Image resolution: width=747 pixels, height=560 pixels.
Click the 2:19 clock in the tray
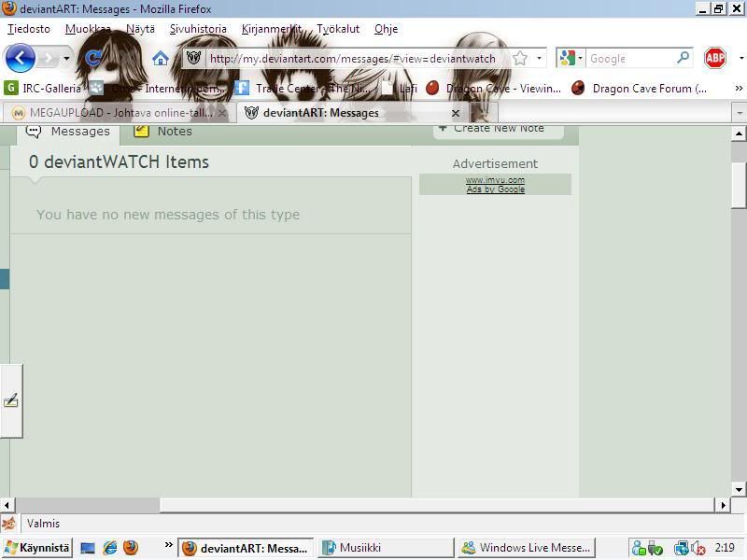(725, 548)
